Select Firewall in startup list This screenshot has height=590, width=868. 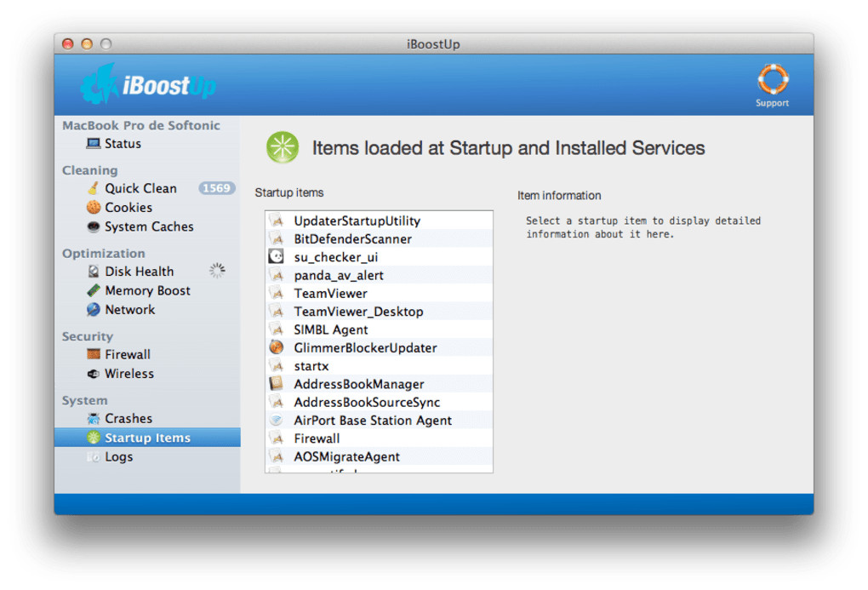click(380, 438)
